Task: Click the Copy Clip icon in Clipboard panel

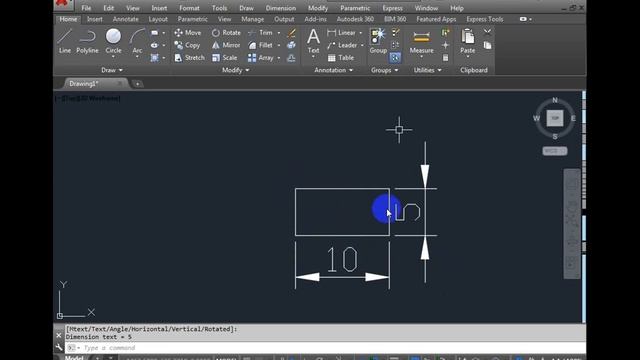Action: [487, 45]
